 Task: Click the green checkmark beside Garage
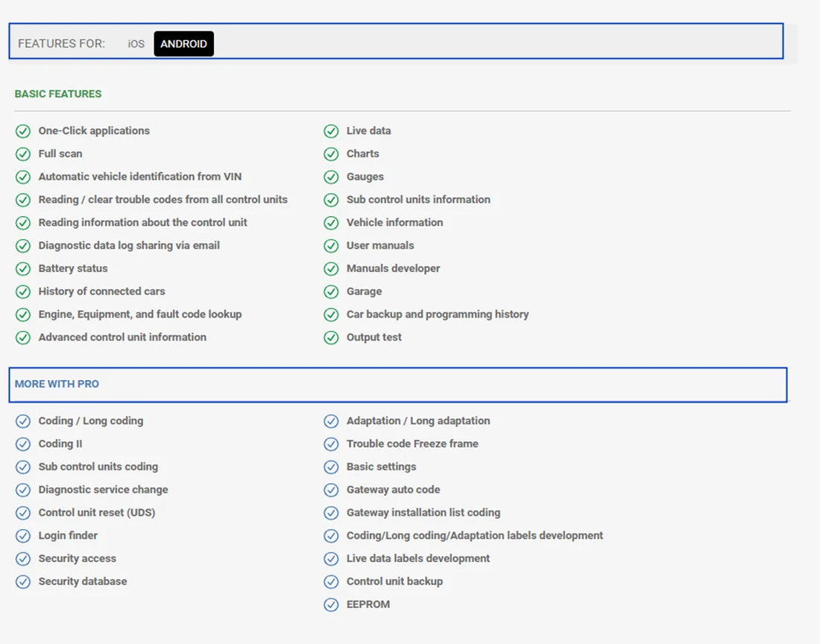pyautogui.click(x=331, y=292)
